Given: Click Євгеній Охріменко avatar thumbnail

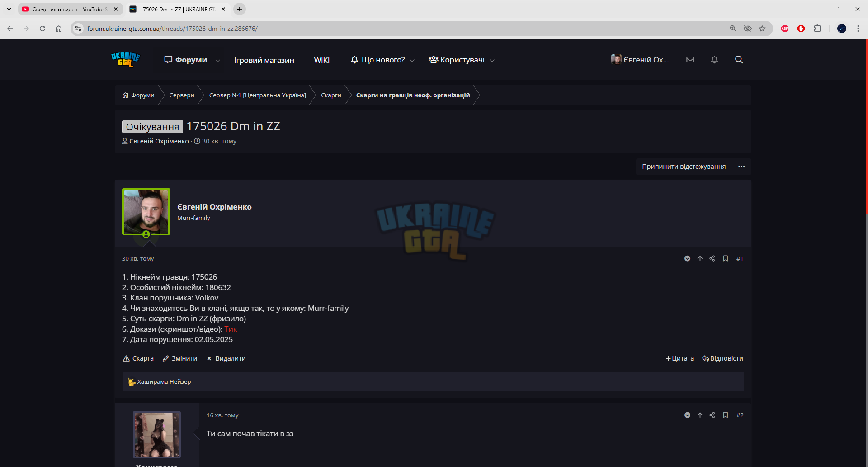Looking at the screenshot, I should pos(146,212).
